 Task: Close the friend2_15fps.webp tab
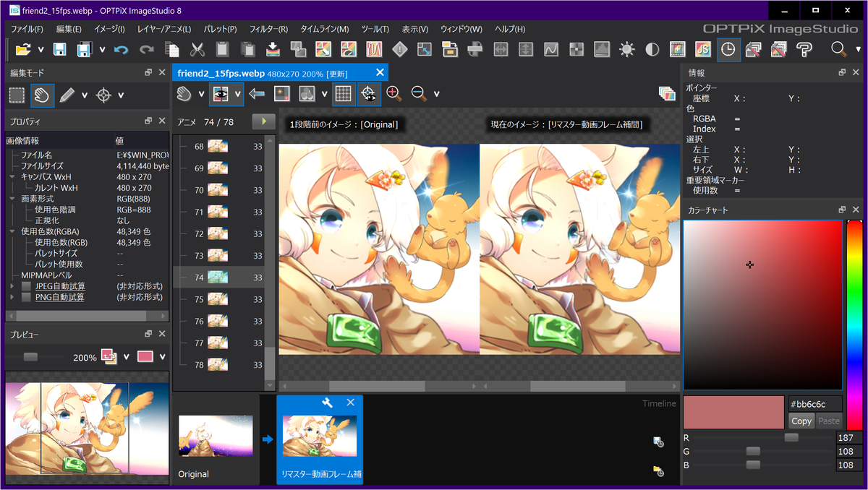coord(380,72)
